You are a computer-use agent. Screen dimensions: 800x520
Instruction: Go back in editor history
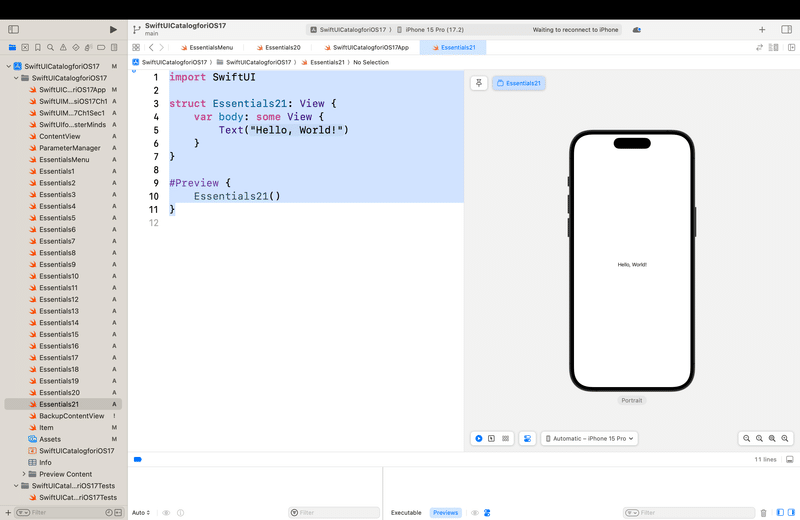pyautogui.click(x=151, y=47)
